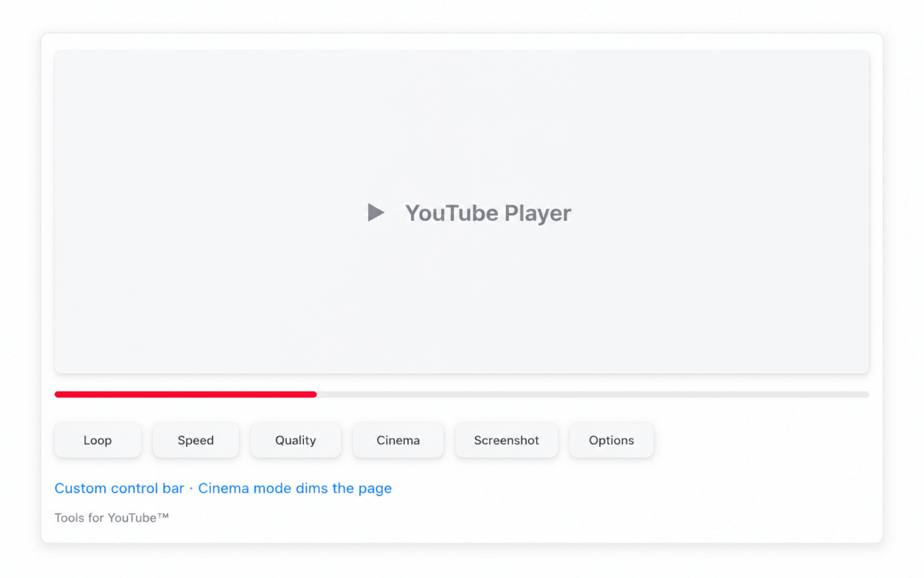Take a Screenshot of the video
924x578 pixels.
[506, 440]
